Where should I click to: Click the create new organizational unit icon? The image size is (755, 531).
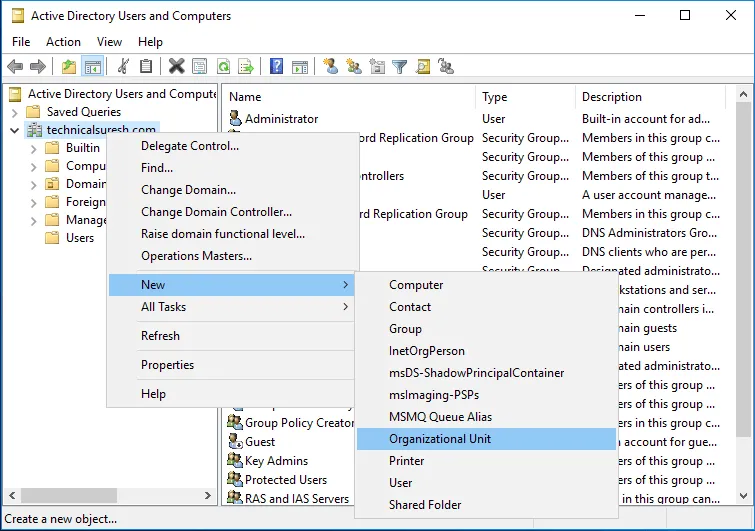coord(377,66)
